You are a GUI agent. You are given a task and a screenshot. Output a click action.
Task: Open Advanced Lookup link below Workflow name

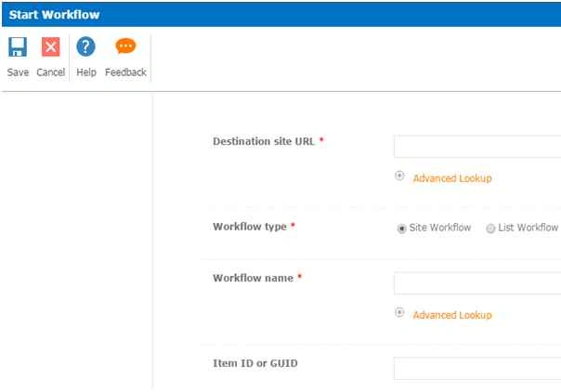pos(452,315)
